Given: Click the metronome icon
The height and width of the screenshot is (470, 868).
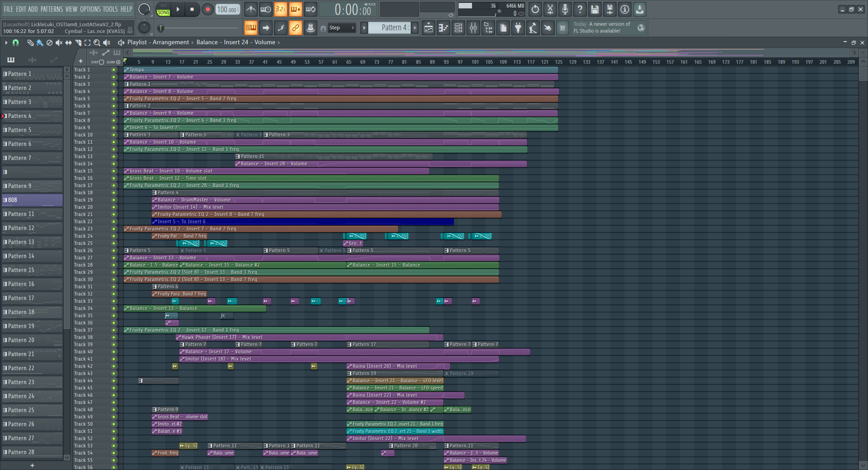Looking at the screenshot, I should (x=251, y=9).
